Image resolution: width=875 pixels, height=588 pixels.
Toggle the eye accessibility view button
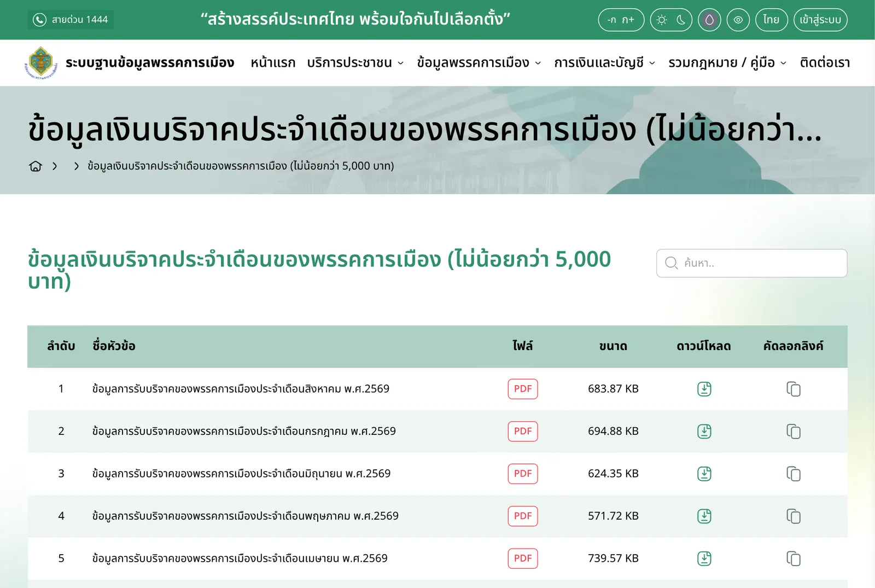click(738, 20)
